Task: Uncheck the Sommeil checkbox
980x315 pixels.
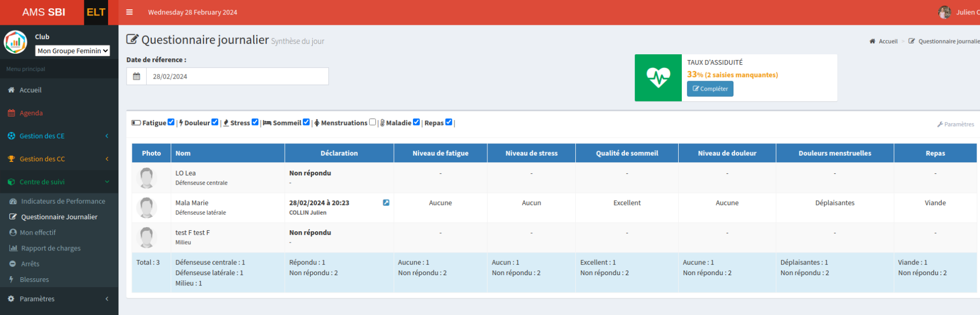Action: tap(306, 122)
